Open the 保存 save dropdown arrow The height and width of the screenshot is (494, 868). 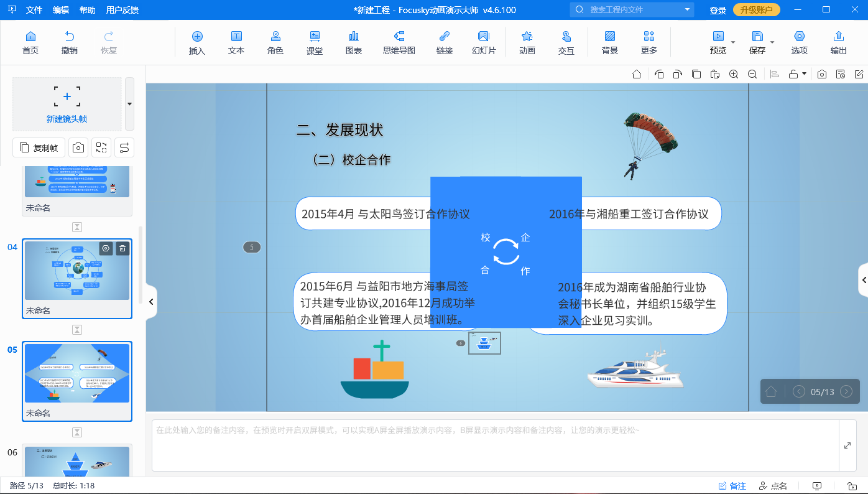click(772, 42)
